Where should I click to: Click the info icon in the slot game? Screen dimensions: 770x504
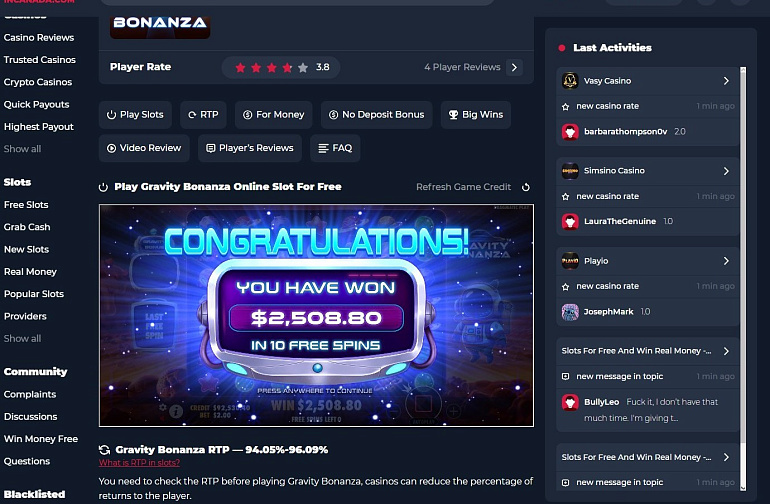click(176, 411)
